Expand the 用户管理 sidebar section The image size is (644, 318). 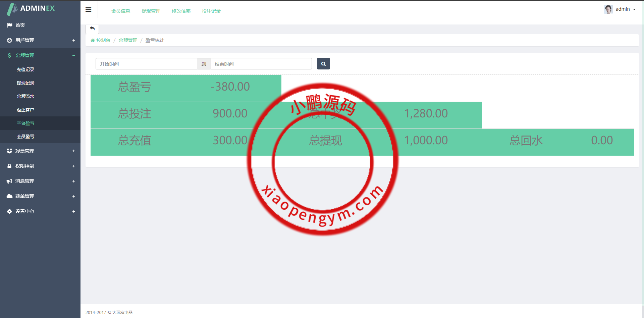[73, 40]
